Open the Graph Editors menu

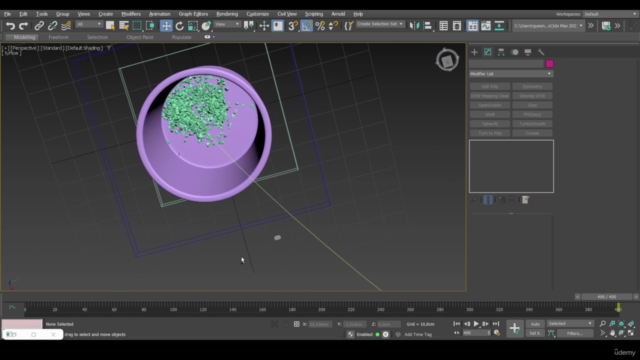193,14
